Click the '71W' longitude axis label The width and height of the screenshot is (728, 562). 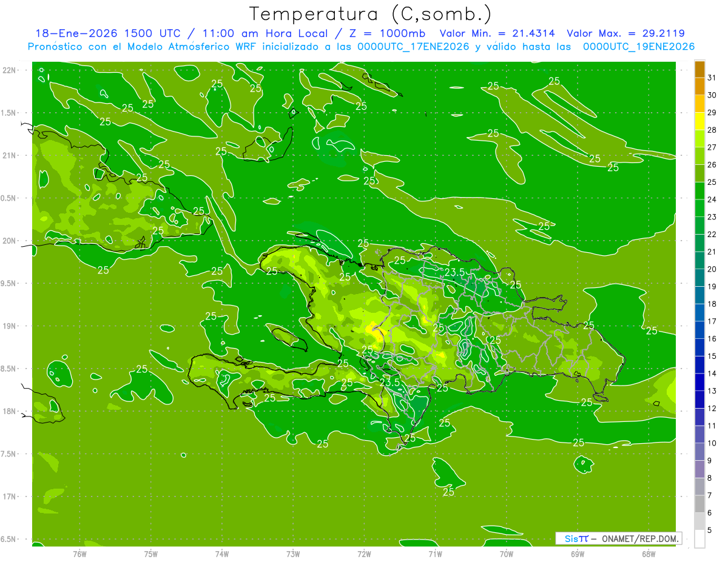pyautogui.click(x=435, y=554)
